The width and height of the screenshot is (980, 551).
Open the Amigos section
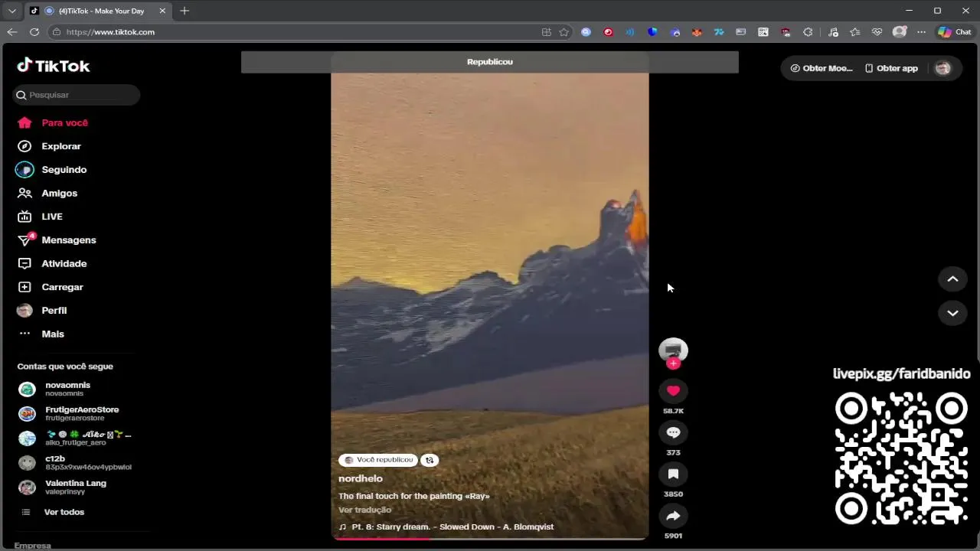pos(47,194)
